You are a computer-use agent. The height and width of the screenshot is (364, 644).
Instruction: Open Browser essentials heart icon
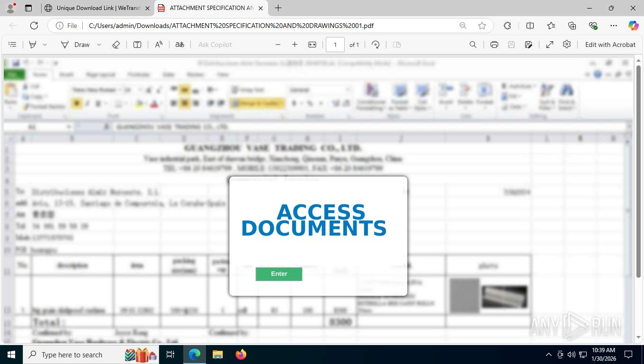click(x=593, y=26)
